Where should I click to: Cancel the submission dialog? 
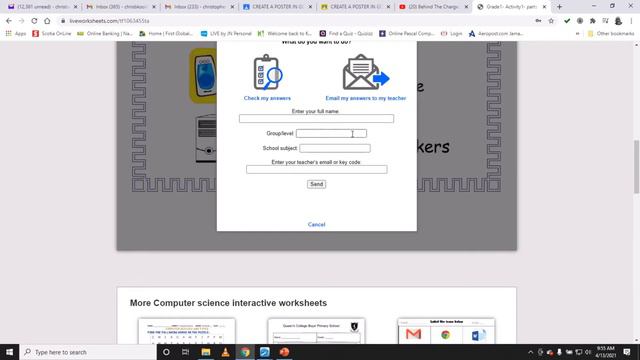pyautogui.click(x=316, y=224)
